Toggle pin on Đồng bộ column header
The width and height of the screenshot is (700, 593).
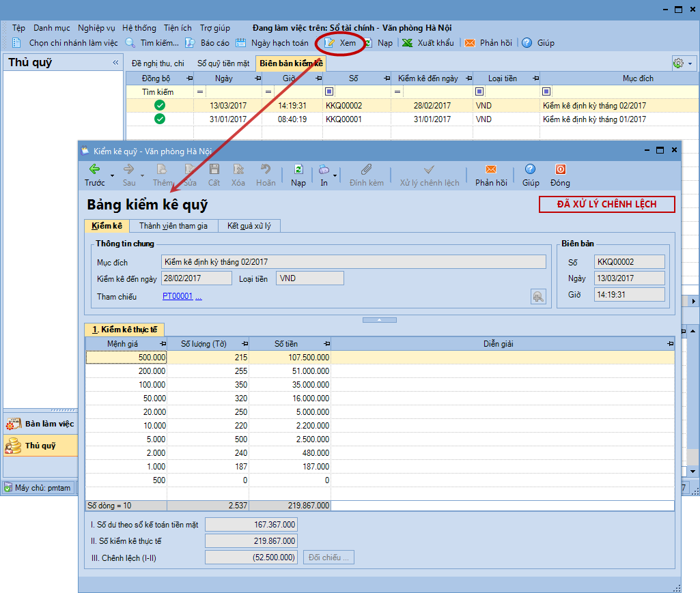[189, 78]
